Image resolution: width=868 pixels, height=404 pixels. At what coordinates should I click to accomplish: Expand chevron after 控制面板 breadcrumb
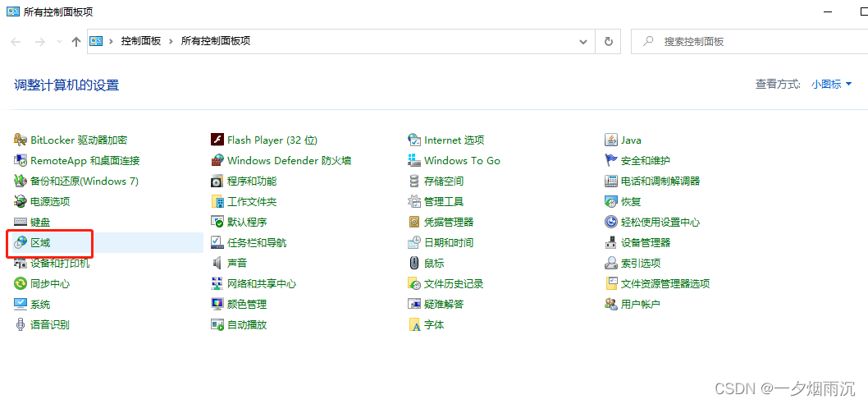coord(171,42)
